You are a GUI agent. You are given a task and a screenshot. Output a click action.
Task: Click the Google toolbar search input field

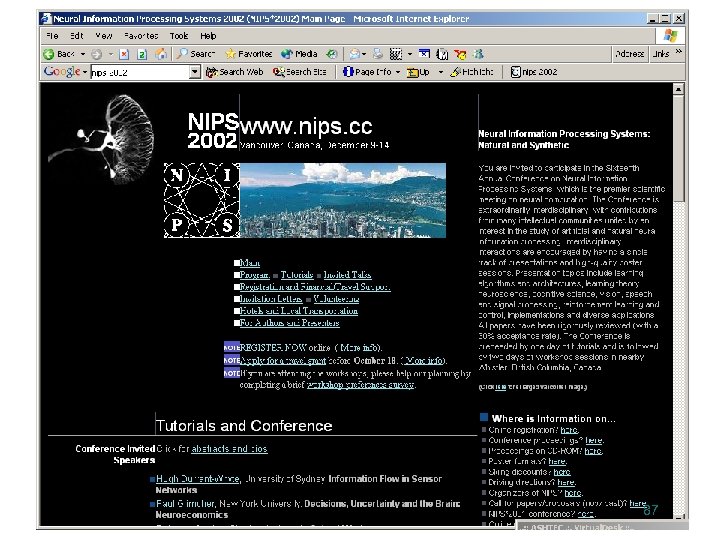pos(140,72)
